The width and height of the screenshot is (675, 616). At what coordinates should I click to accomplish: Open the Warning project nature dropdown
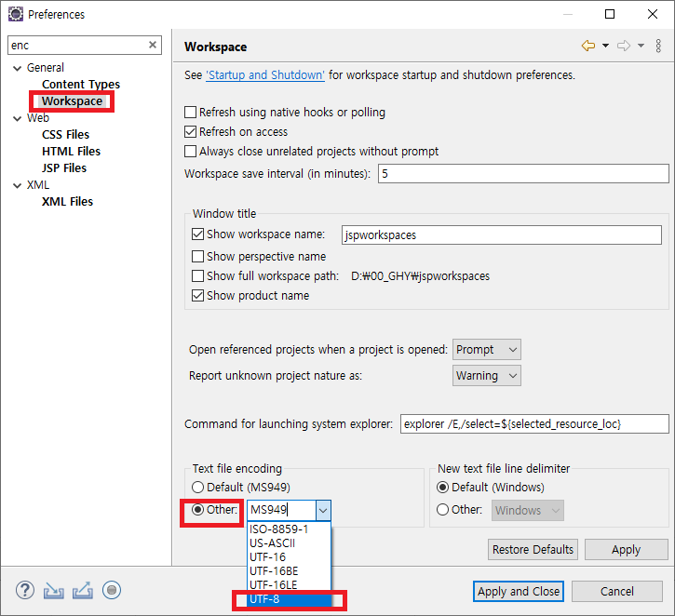(486, 376)
